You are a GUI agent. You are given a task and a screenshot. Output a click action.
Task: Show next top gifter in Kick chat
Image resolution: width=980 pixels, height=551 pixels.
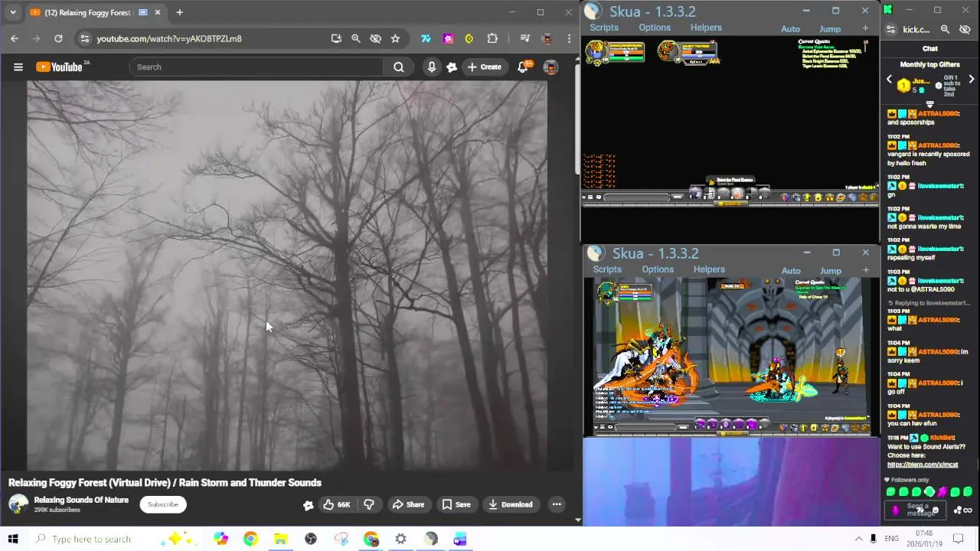point(972,80)
